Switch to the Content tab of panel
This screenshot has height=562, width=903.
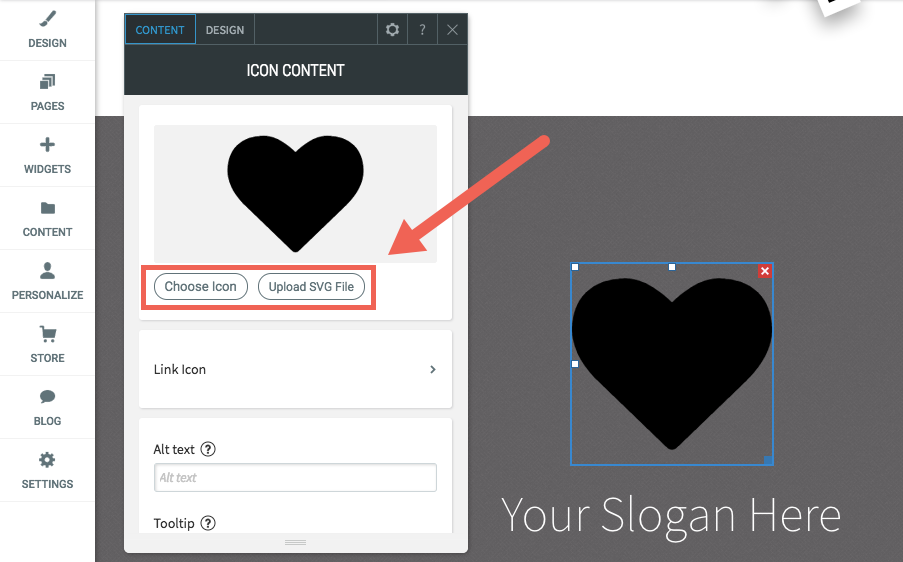[160, 29]
